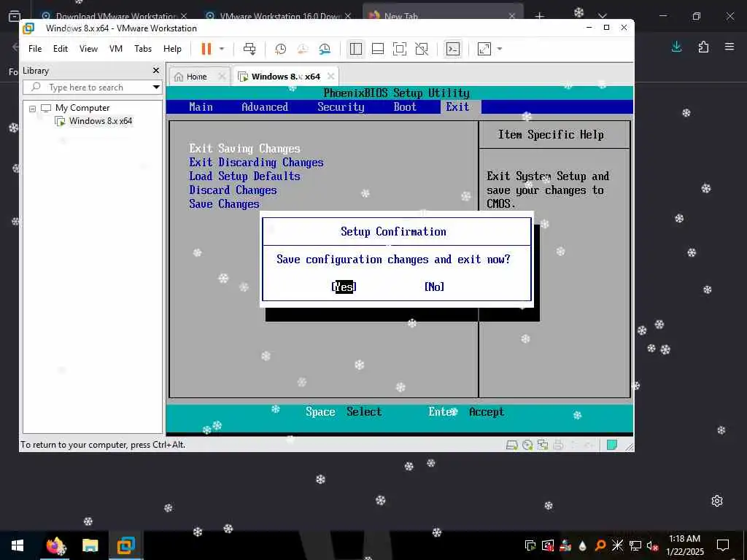Viewport: 747px width, 560px height.
Task: Click VMware Workstation taskbar icon
Action: (x=125, y=545)
